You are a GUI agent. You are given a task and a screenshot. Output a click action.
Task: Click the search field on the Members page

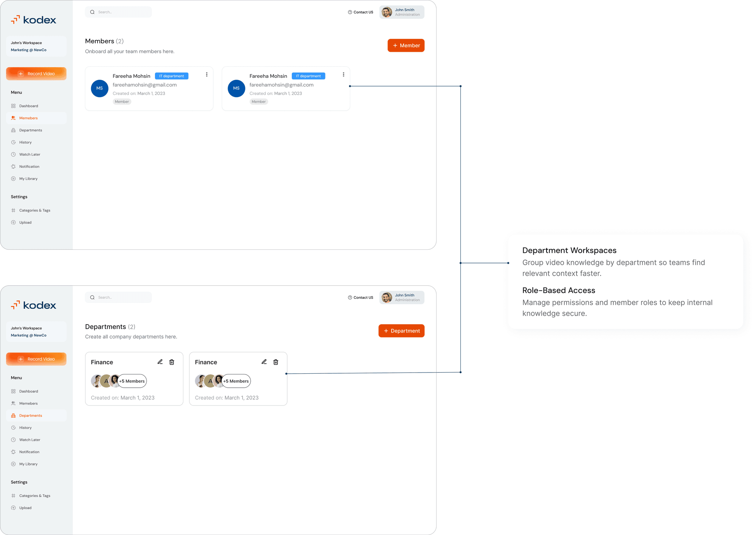(x=118, y=12)
